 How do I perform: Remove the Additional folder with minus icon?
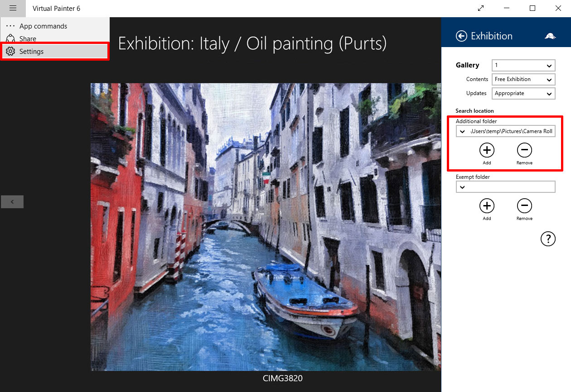pos(524,150)
